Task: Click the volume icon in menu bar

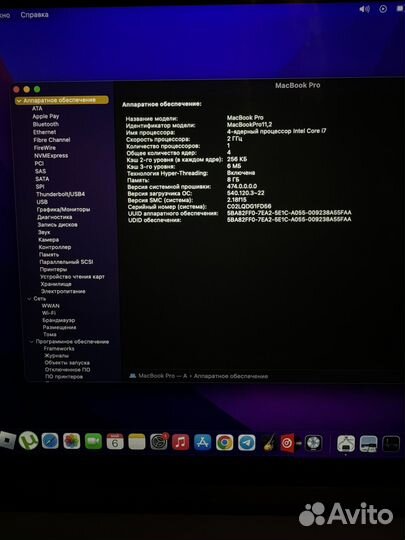Action: pos(364,9)
